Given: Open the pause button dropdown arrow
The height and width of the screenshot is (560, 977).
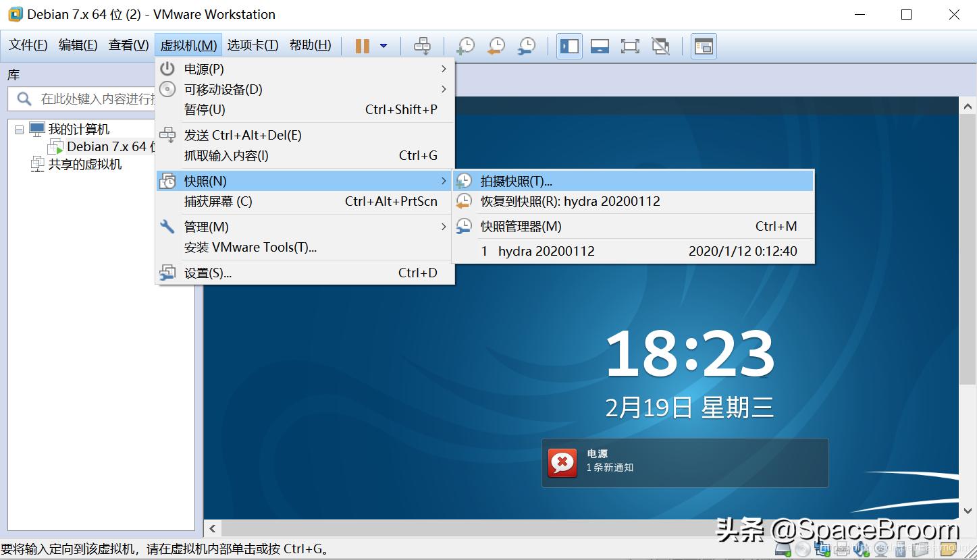Looking at the screenshot, I should 385,46.
